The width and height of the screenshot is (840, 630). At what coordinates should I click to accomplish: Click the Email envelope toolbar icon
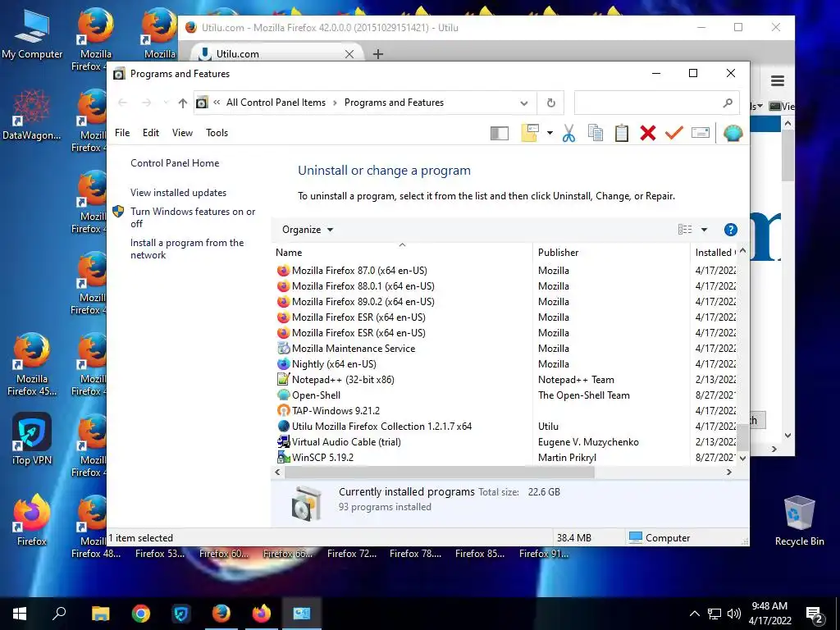(x=701, y=132)
